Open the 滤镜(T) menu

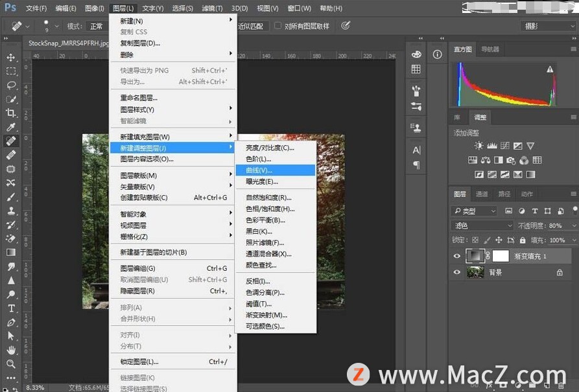[x=212, y=8]
